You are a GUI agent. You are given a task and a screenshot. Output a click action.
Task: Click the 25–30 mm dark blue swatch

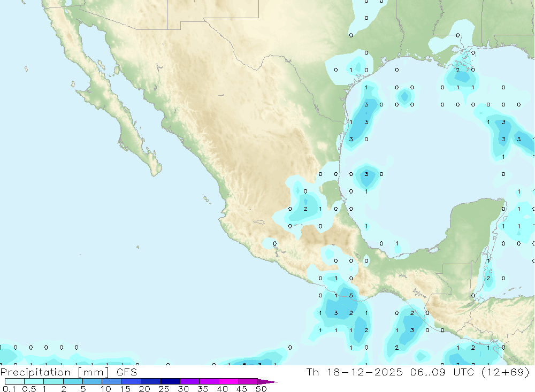click(170, 381)
